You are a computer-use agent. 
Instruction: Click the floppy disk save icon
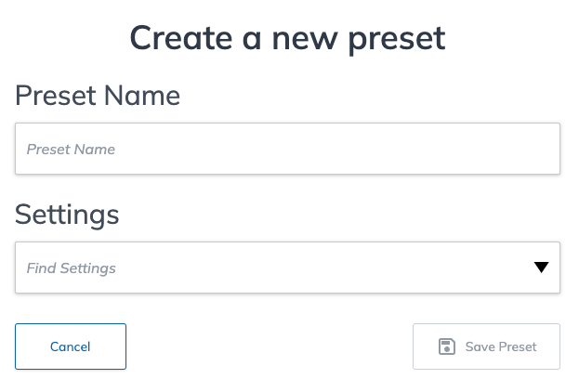(446, 346)
